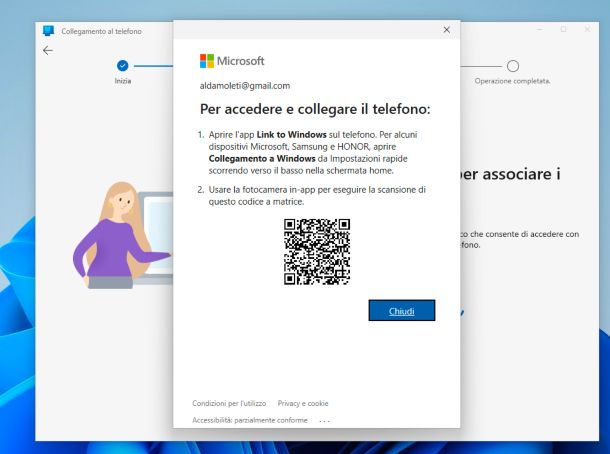Close the Microsoft sign-in dialog with X
This screenshot has width=610, height=454.
447,30
